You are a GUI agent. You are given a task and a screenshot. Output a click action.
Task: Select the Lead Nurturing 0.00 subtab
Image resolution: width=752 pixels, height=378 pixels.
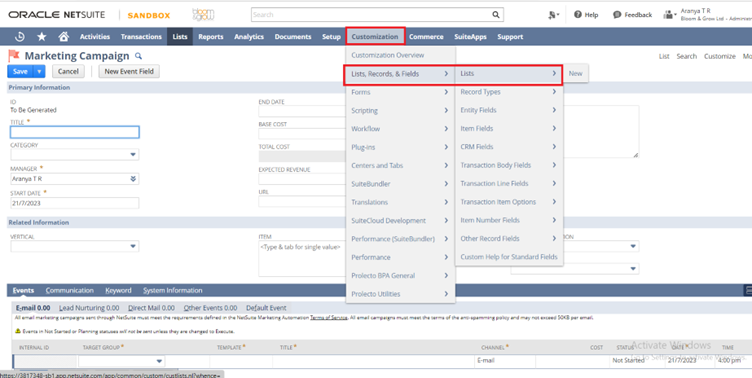(89, 308)
